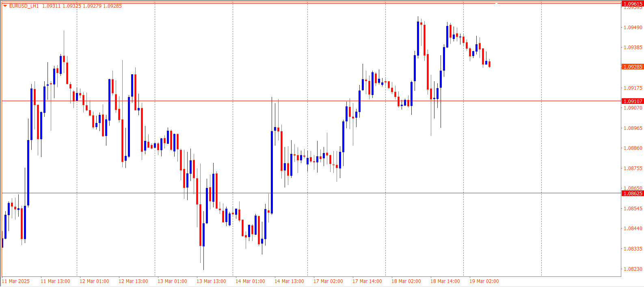
Task: Click the 13 Mar 13:00 time label
Action: click(x=211, y=281)
